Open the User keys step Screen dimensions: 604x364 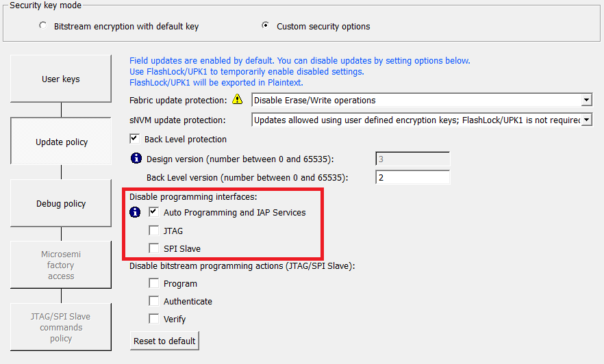pyautogui.click(x=61, y=79)
